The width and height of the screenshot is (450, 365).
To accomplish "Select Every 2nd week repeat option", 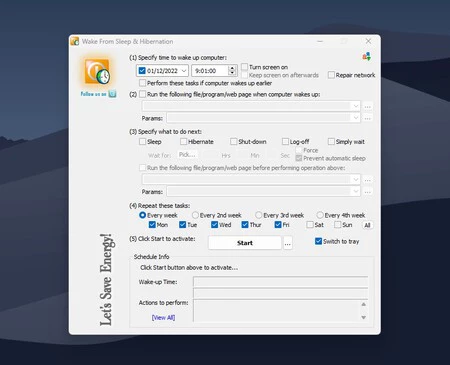I will point(195,215).
